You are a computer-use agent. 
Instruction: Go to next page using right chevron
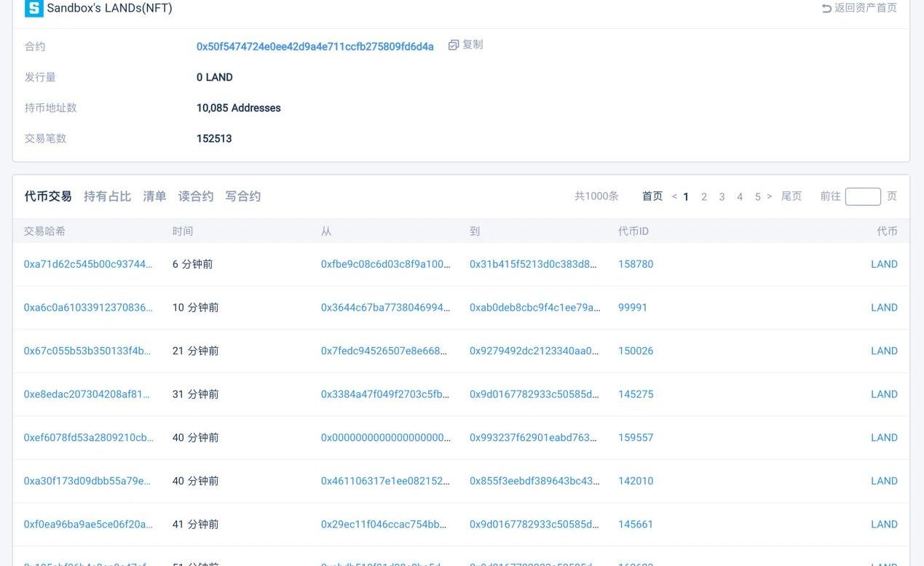point(770,196)
